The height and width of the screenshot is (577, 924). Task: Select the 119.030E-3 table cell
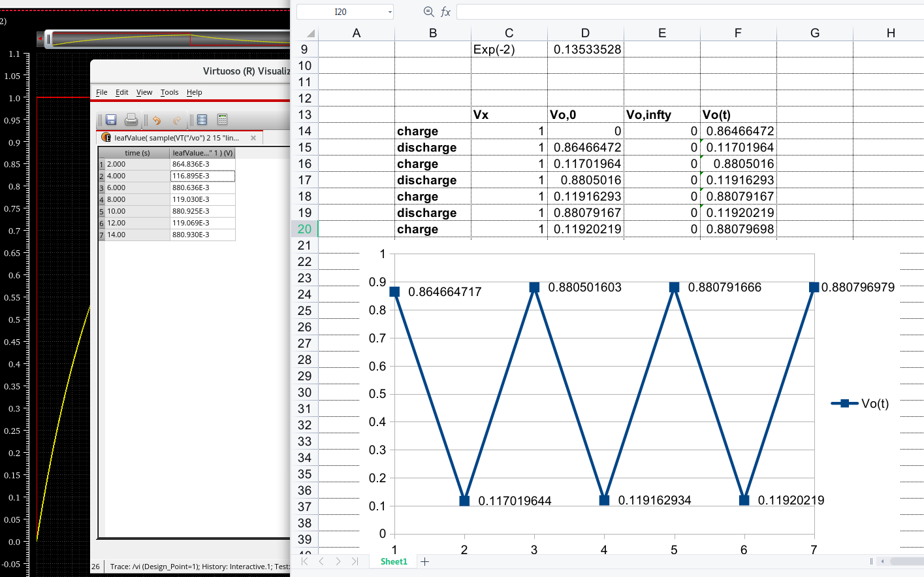[202, 199]
